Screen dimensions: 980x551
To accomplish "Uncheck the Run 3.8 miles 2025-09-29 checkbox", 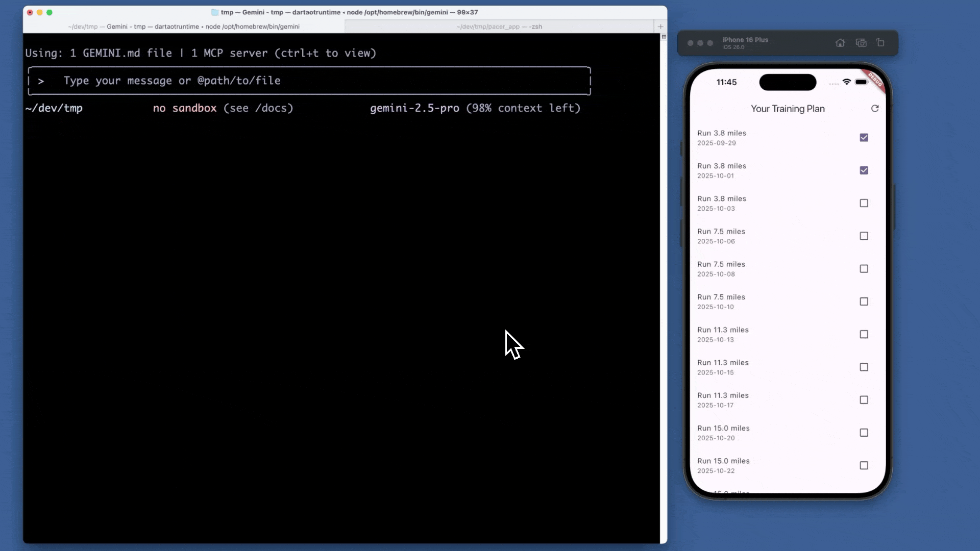I will pyautogui.click(x=864, y=138).
